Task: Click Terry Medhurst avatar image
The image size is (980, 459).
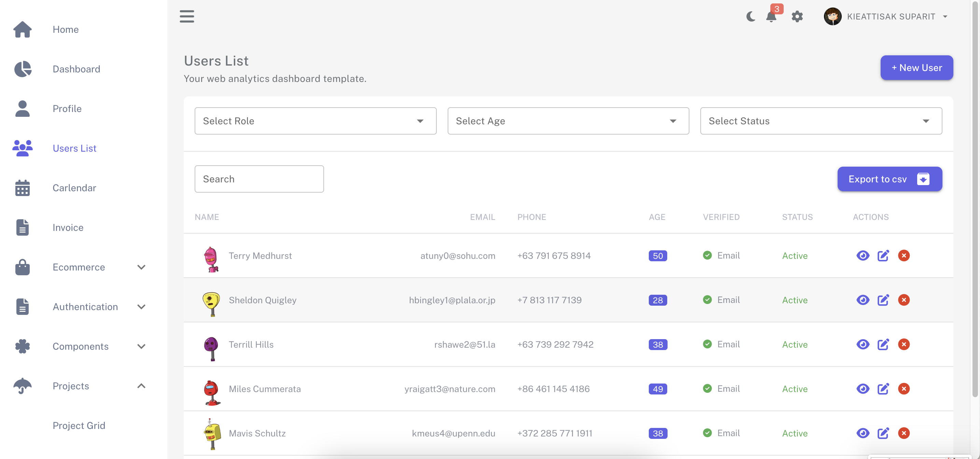Action: (211, 260)
